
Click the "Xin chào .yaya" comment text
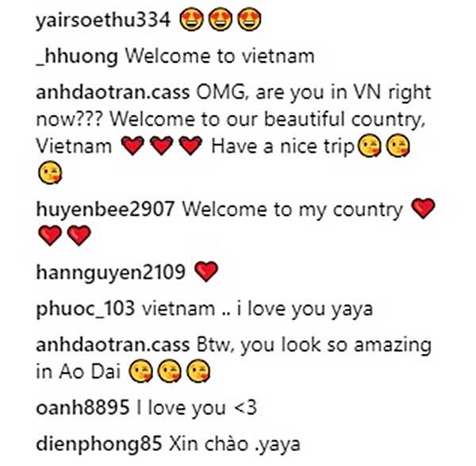tap(235, 444)
